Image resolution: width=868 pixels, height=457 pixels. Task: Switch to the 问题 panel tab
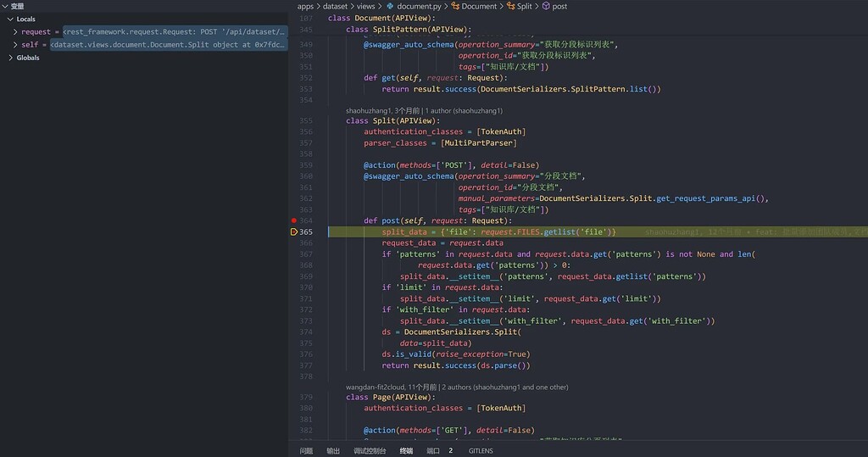point(306,450)
